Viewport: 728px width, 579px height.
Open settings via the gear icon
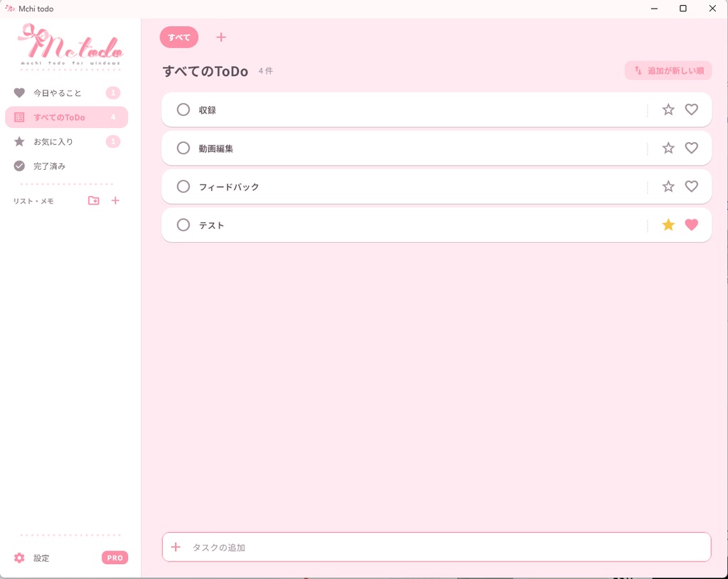click(x=19, y=558)
